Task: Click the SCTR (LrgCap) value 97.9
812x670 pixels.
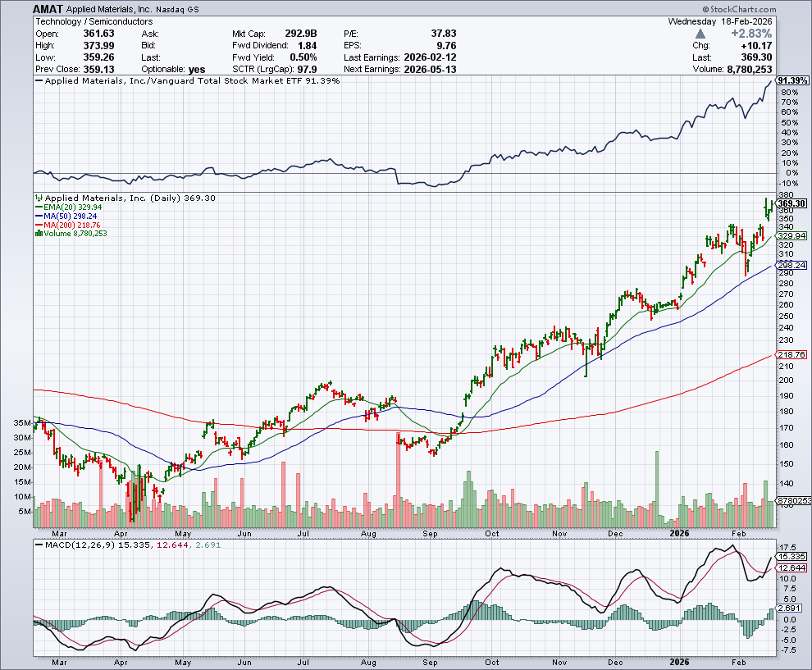Action: pyautogui.click(x=307, y=70)
